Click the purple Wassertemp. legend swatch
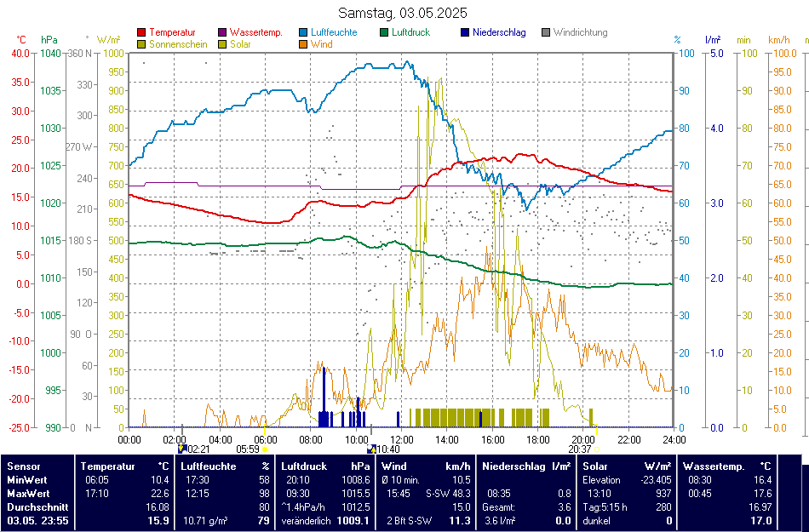Screen dimensions: 809x532 (222, 32)
